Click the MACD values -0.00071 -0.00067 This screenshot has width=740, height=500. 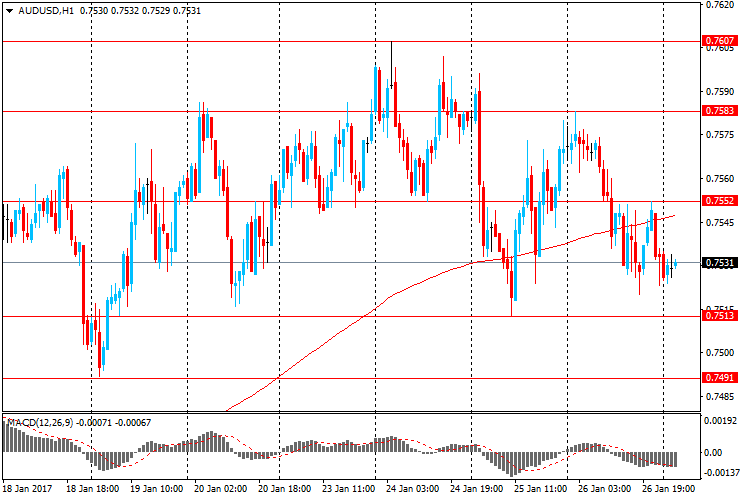point(114,423)
